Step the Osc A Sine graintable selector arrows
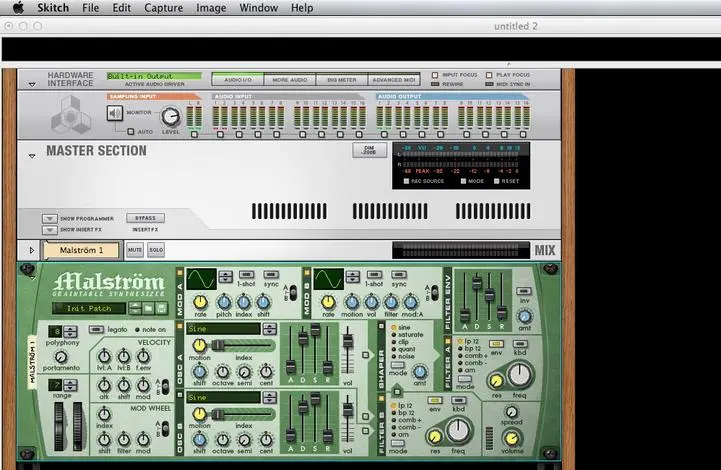 point(269,329)
